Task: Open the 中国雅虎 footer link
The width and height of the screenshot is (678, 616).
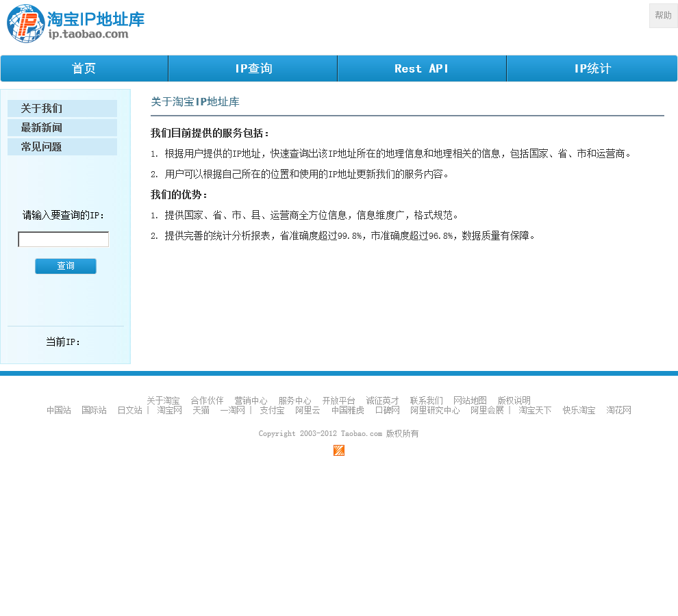Action: click(x=348, y=410)
